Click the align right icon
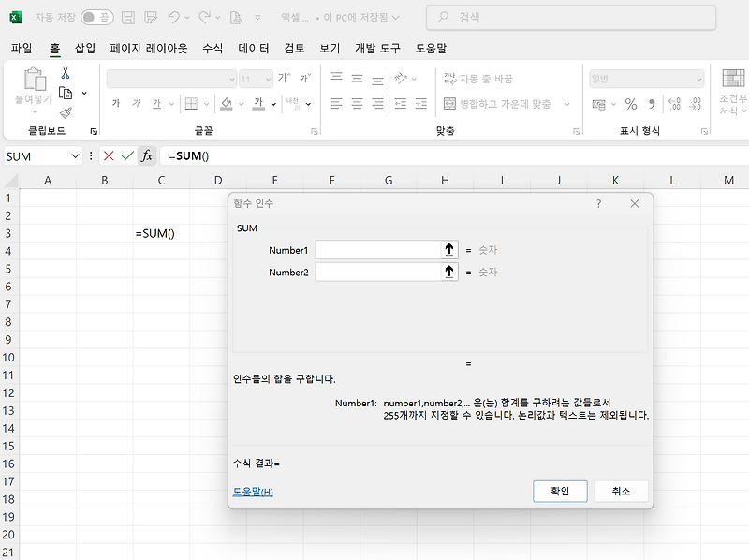 click(377, 104)
